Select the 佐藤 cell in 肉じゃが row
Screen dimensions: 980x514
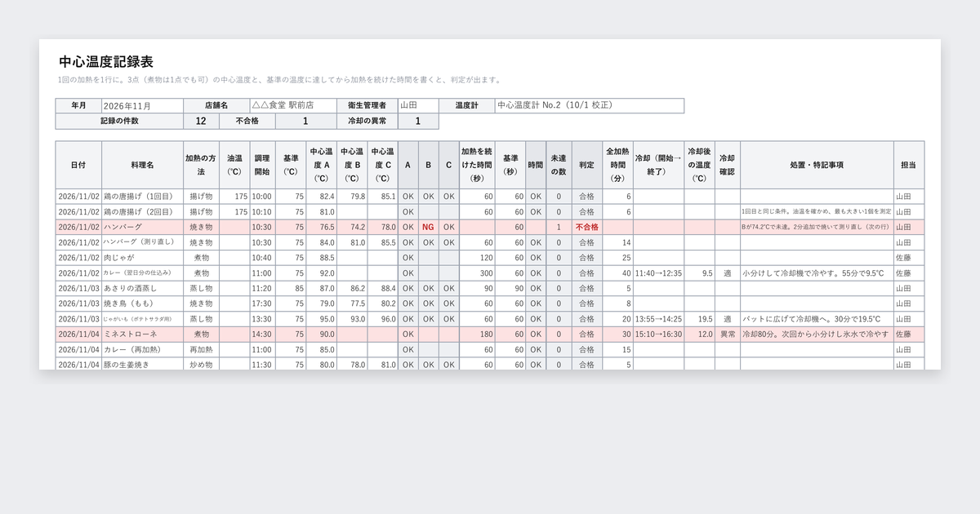tap(909, 258)
